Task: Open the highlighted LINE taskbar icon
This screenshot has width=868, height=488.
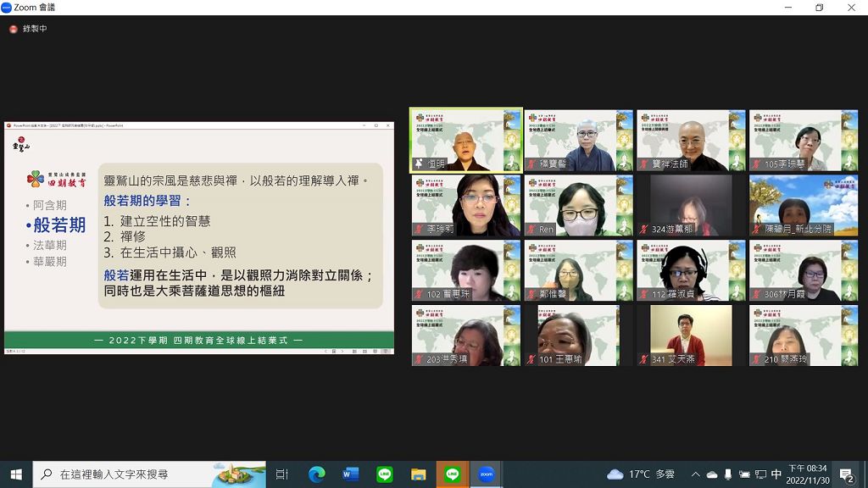Action: coord(453,474)
